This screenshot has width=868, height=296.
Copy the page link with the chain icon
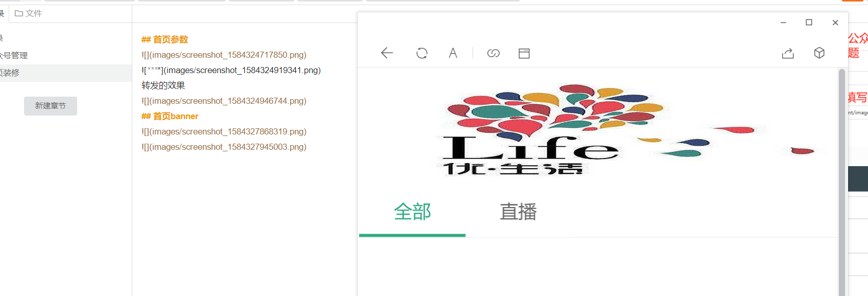tap(494, 53)
